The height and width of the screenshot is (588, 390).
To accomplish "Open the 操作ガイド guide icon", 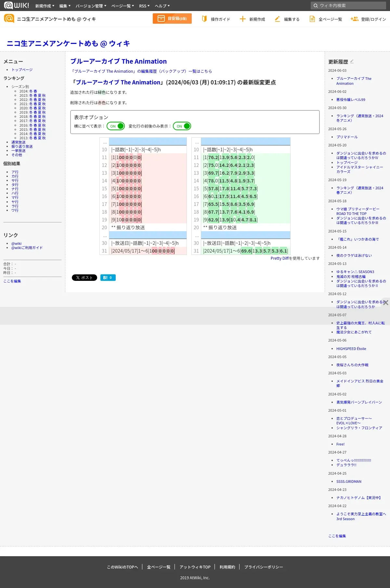I will 204,19.
